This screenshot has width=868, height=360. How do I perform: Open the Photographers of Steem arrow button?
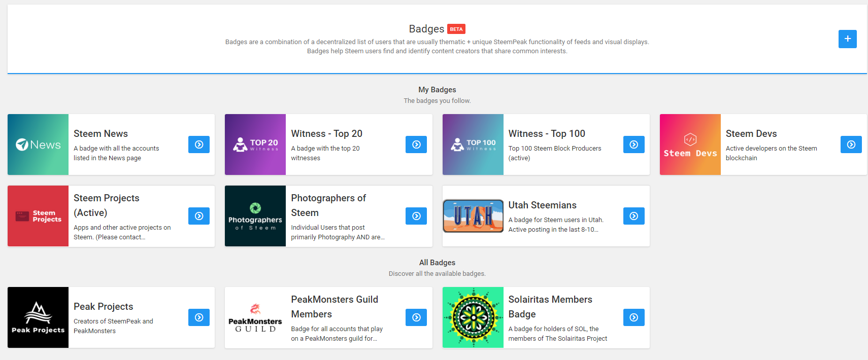[x=416, y=216]
